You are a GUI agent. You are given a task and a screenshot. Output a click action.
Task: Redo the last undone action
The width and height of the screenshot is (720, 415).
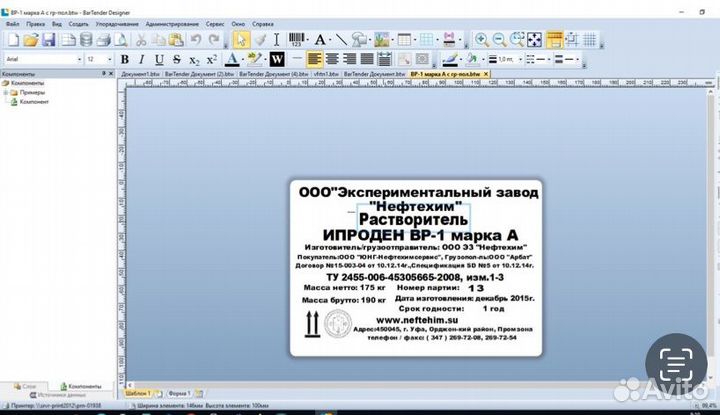pos(214,40)
